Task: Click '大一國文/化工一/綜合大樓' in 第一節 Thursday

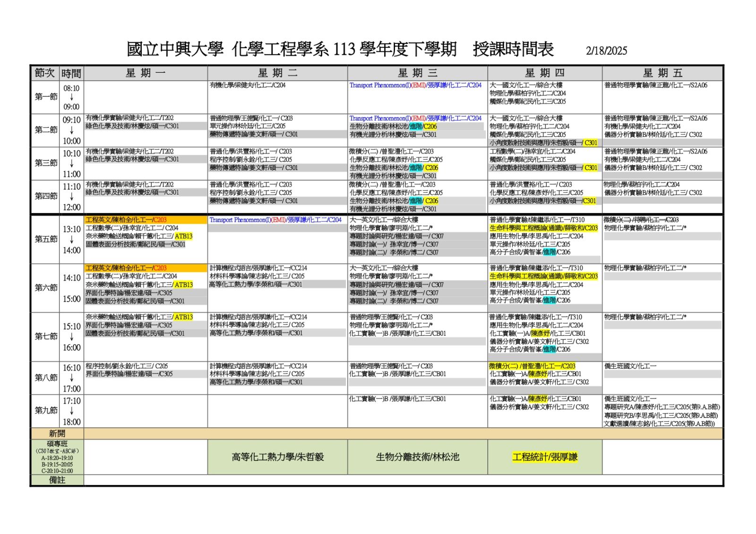Action: 526,85
